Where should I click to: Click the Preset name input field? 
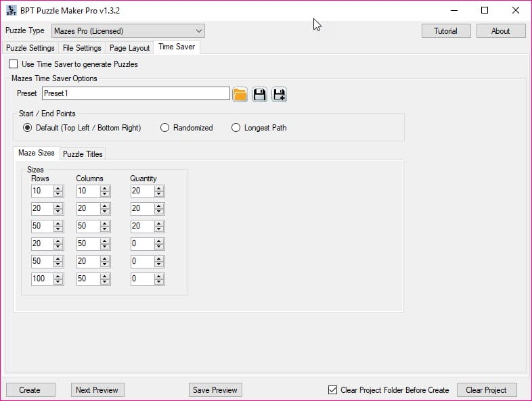pos(136,93)
